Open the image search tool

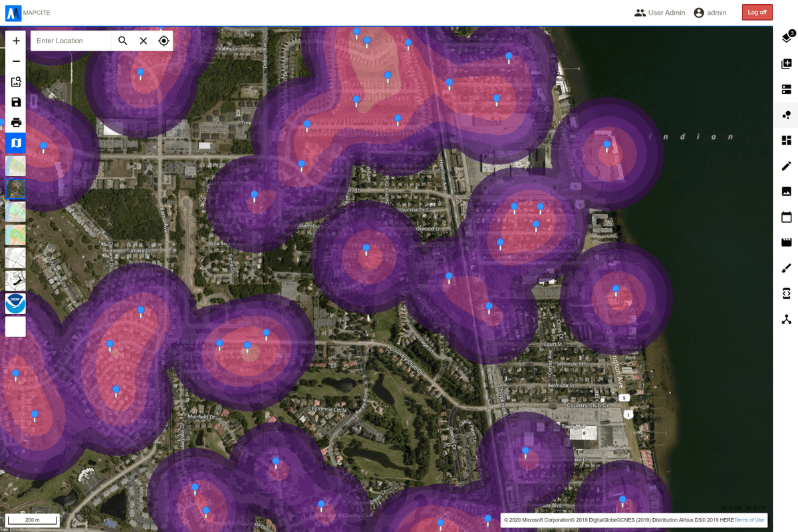pos(16,82)
